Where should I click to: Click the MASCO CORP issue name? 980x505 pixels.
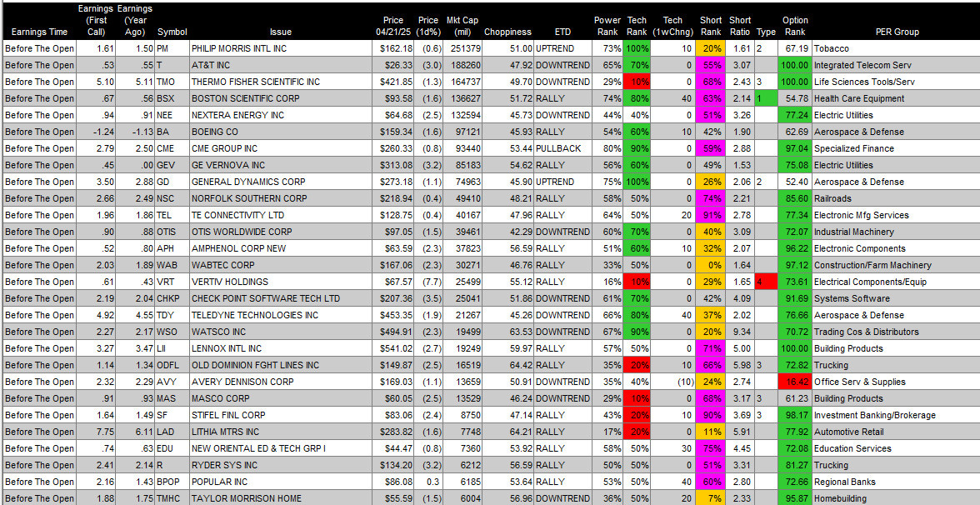[220, 398]
